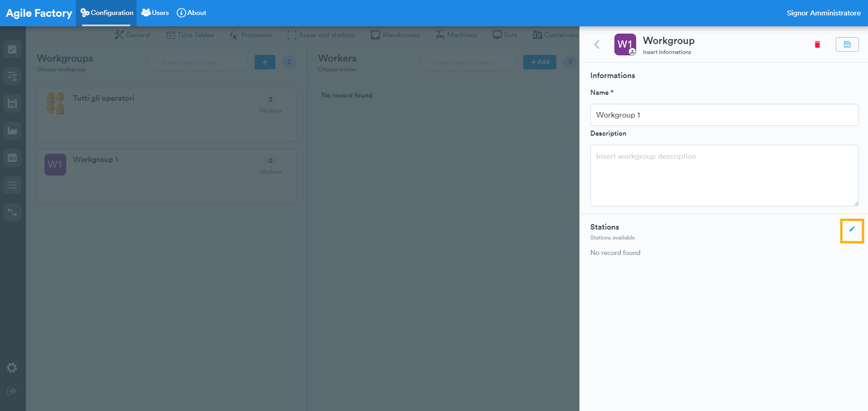Click the Name field containing Workgroup 1

click(x=724, y=115)
